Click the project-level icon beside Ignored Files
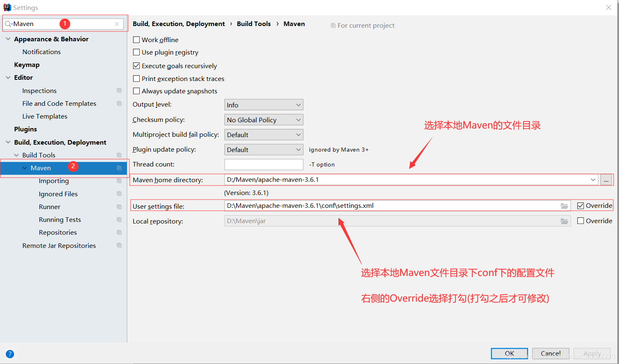Screen dimensions: 619x364 click(119, 194)
